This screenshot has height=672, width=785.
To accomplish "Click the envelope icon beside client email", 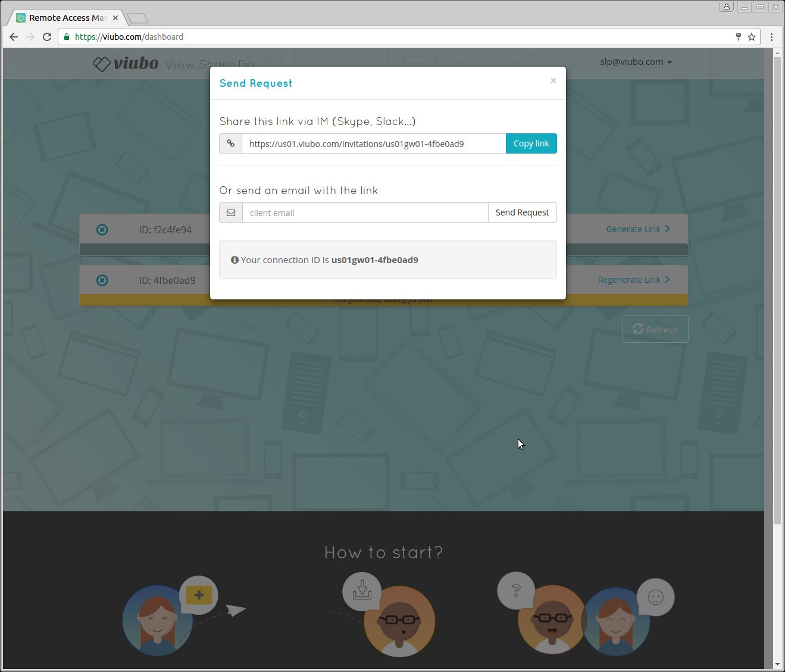I will [x=231, y=212].
